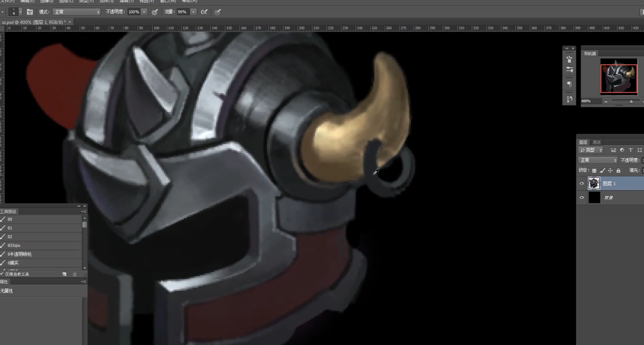Open 模式 blend mode dropdown in options bar
The width and height of the screenshot is (644, 345).
[x=76, y=12]
